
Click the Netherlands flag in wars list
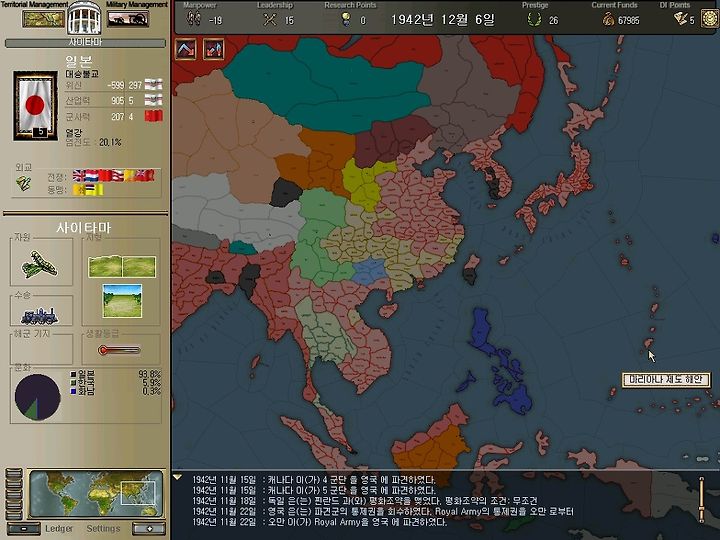tap(92, 175)
